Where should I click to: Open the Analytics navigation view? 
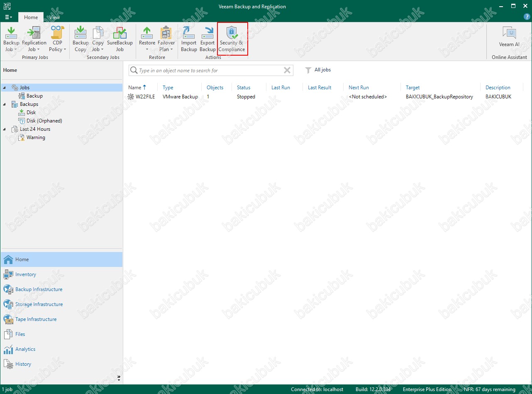pos(61,349)
